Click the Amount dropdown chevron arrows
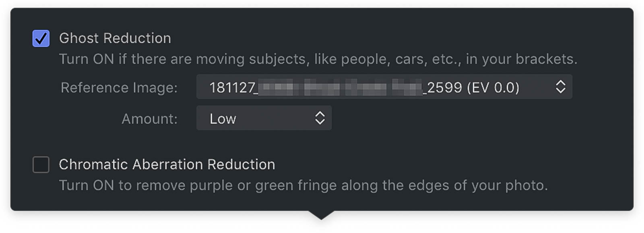 pos(320,118)
